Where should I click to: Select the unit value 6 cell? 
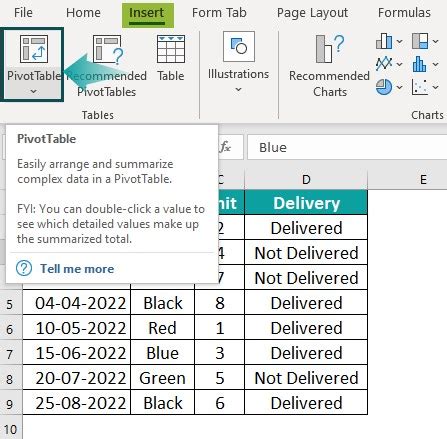click(x=220, y=403)
